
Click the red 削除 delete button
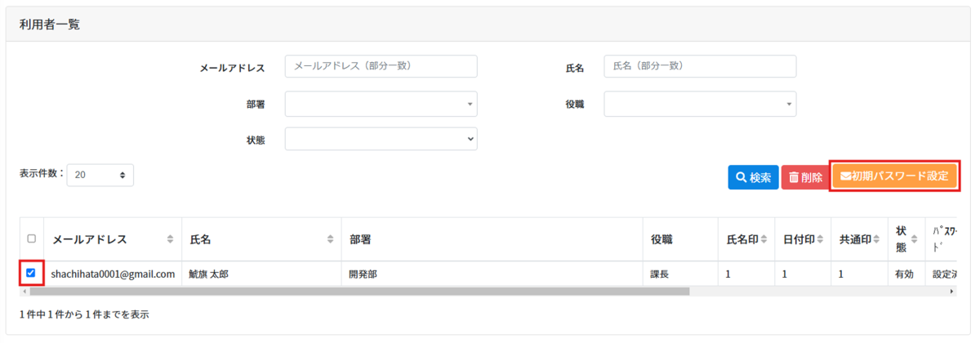point(804,177)
